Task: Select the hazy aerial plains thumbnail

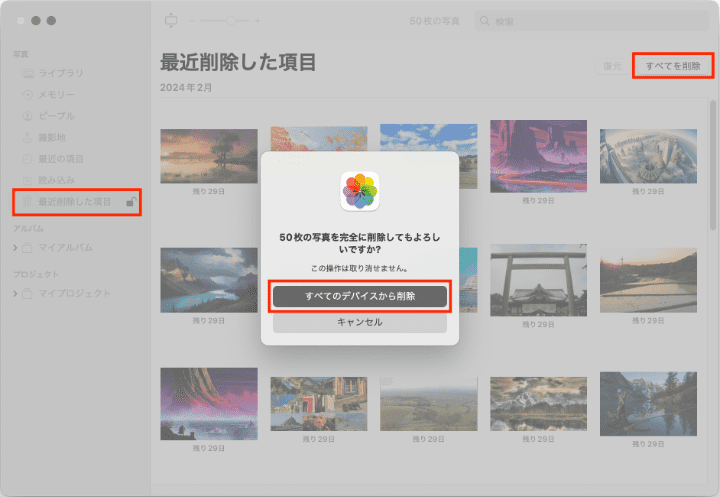Action: [x=428, y=404]
